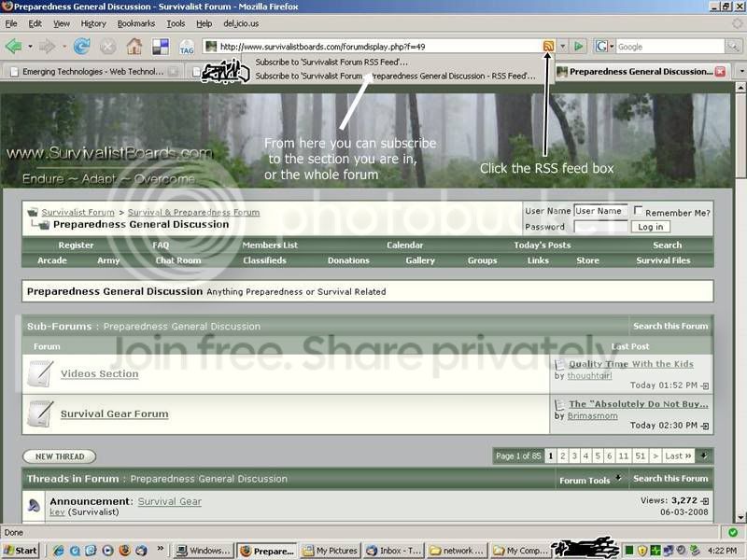
Task: Open the History menu
Action: [93, 23]
